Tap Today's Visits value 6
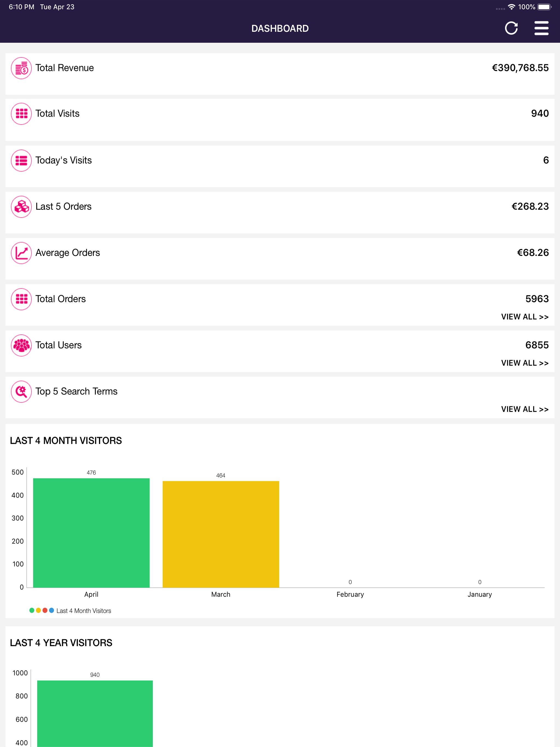The width and height of the screenshot is (560, 747). [x=546, y=160]
